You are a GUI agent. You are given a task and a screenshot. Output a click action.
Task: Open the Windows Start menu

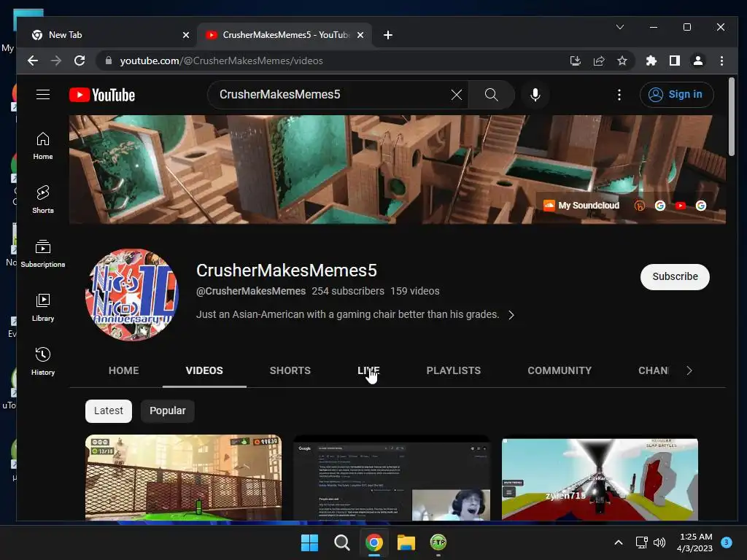309,542
